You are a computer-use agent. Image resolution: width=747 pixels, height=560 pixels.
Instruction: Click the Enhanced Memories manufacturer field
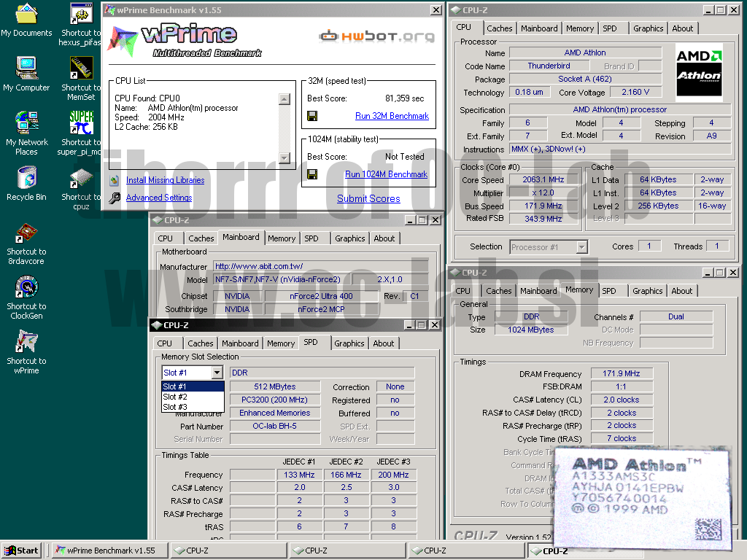[x=274, y=413]
